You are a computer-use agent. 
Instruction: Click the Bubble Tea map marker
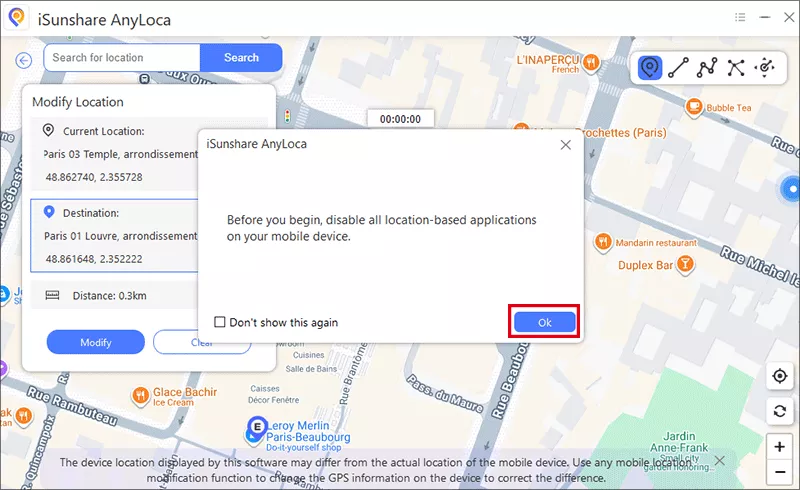point(694,107)
